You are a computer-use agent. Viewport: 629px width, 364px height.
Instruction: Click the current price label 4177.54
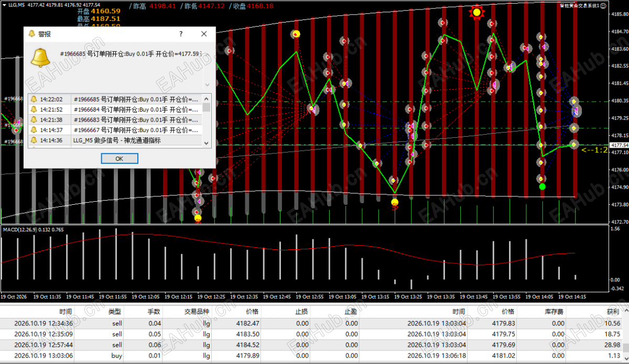coord(620,145)
